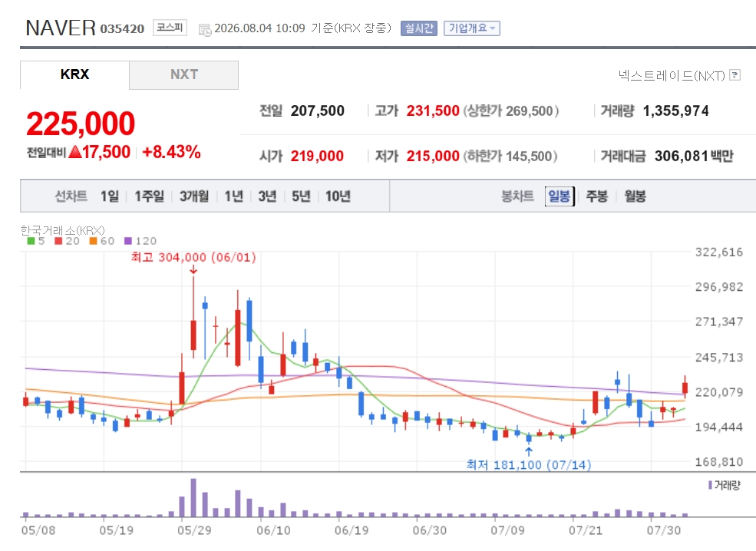Click the red 20-day moving average legend

pyautogui.click(x=67, y=241)
